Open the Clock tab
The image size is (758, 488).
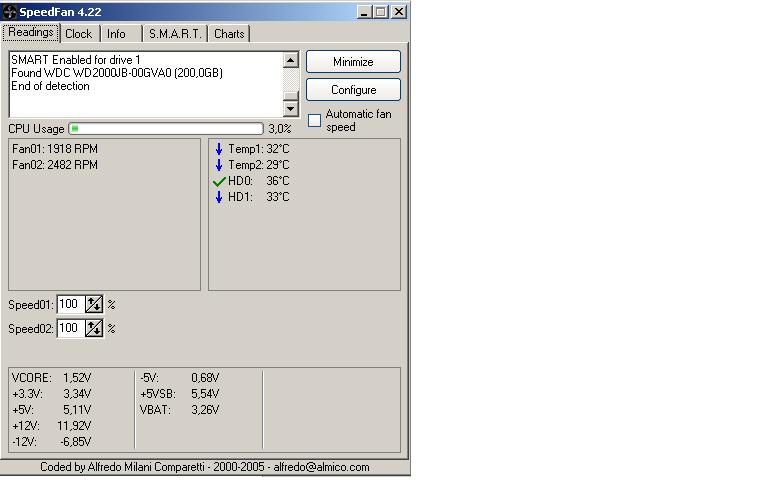[x=78, y=34]
